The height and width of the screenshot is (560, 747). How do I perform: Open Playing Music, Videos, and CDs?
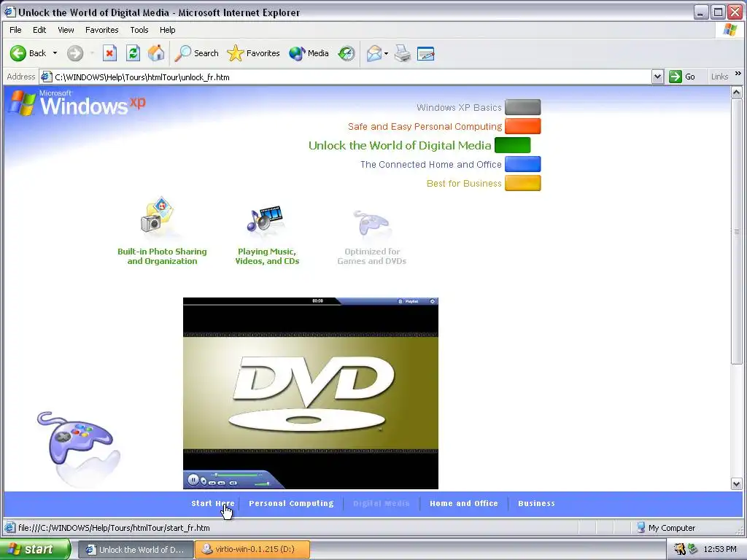pyautogui.click(x=267, y=256)
